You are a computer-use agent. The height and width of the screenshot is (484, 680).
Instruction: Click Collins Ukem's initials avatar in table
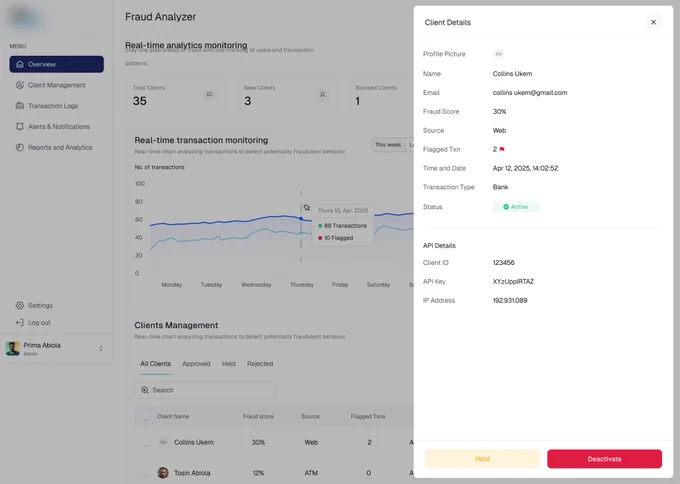(x=163, y=442)
